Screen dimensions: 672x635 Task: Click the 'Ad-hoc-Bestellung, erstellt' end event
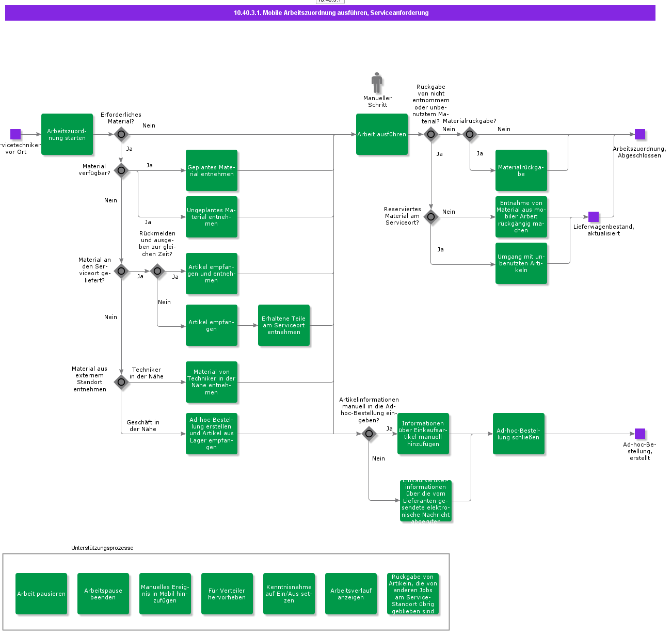click(640, 434)
